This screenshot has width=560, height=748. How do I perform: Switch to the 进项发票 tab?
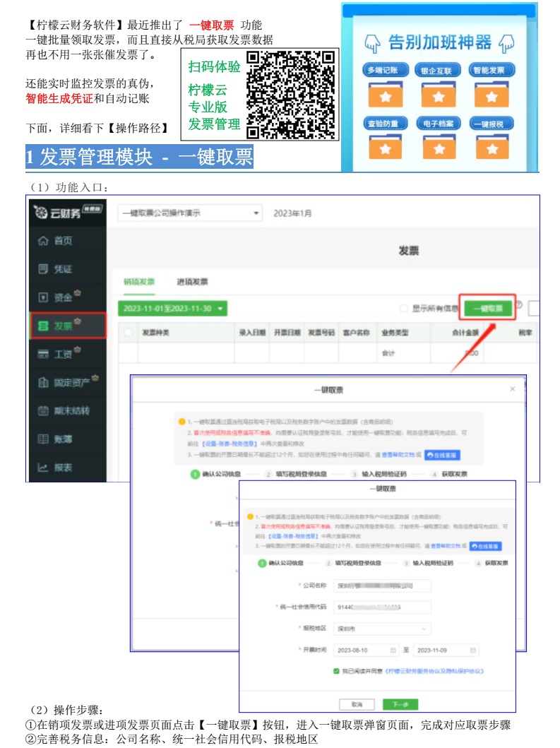[x=192, y=282]
